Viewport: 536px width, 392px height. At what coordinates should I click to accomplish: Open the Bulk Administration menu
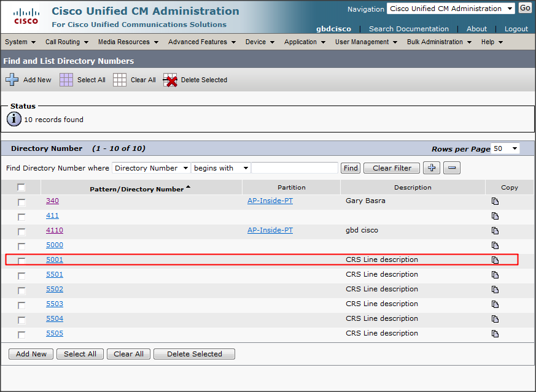[x=439, y=42]
